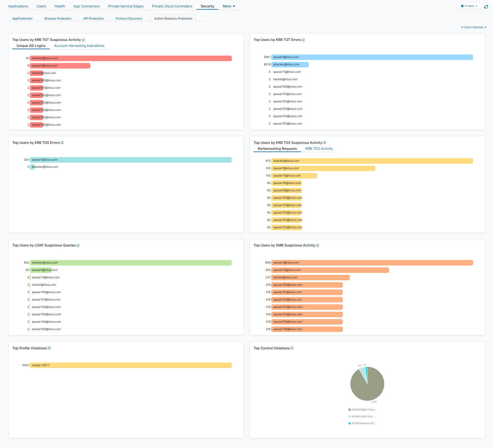Open the More navigation menu
493x448 pixels.
point(229,6)
